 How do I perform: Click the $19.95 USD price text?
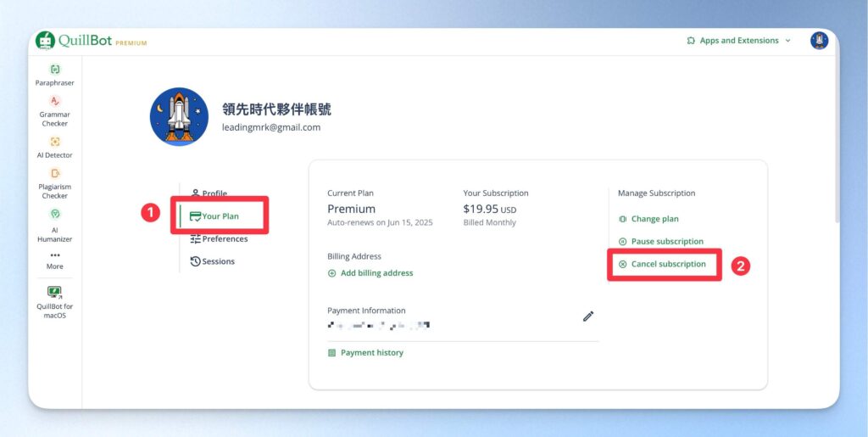490,210
